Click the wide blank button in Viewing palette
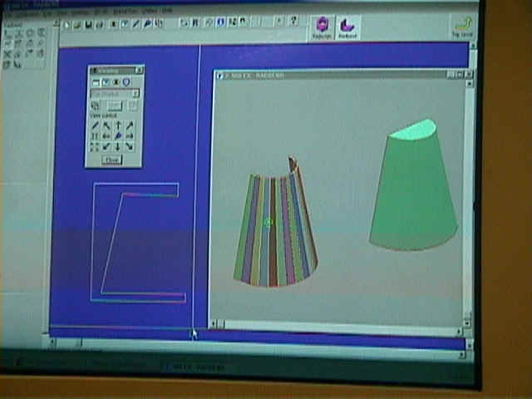Image resolution: width=532 pixels, height=399 pixels. click(115, 106)
